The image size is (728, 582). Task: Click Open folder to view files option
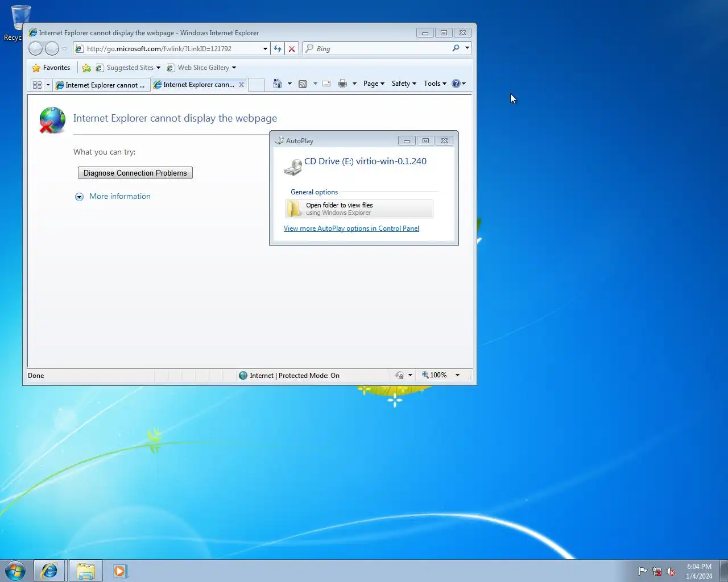359,209
